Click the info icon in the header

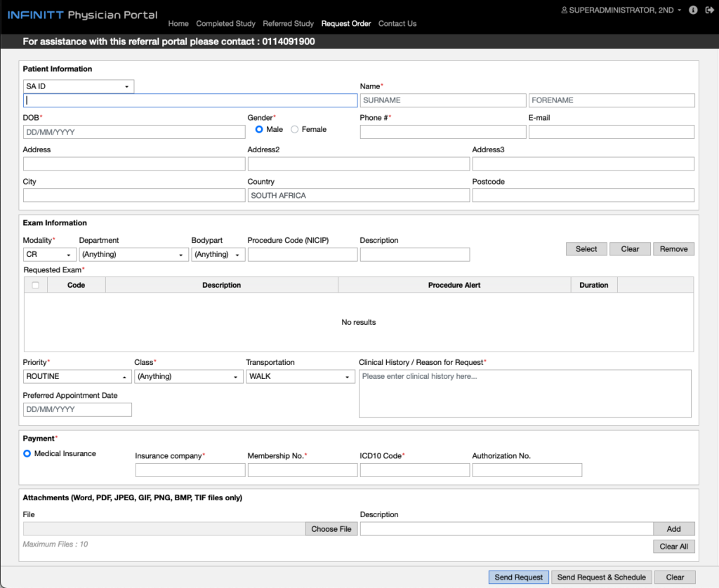[693, 10]
